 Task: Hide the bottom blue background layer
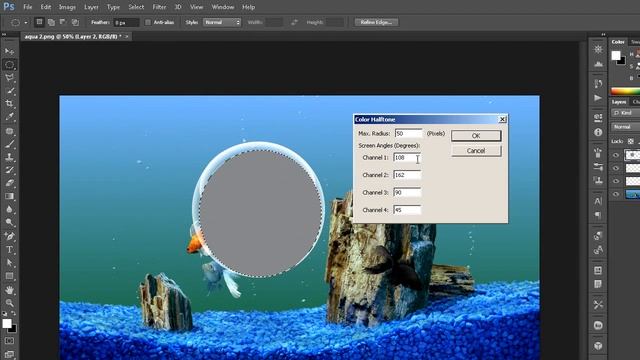coord(616,194)
